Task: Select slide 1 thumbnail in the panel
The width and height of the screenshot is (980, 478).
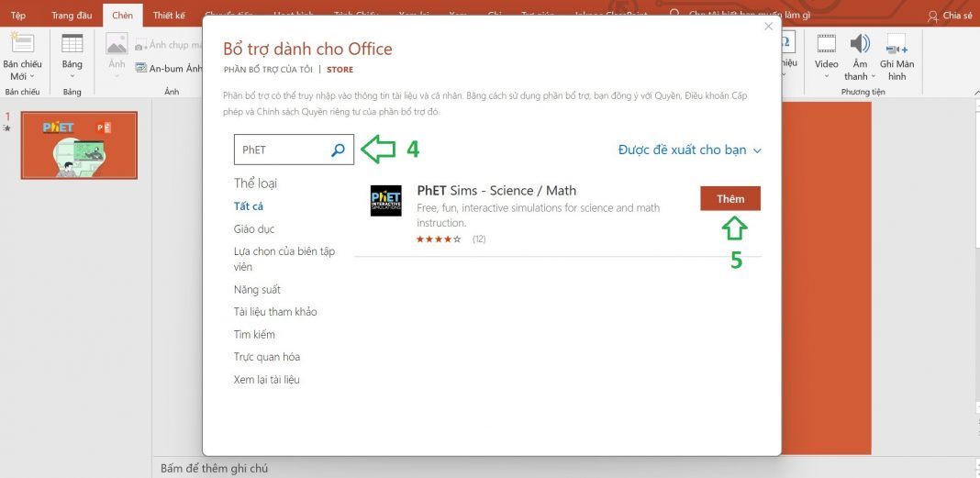Action: [79, 145]
